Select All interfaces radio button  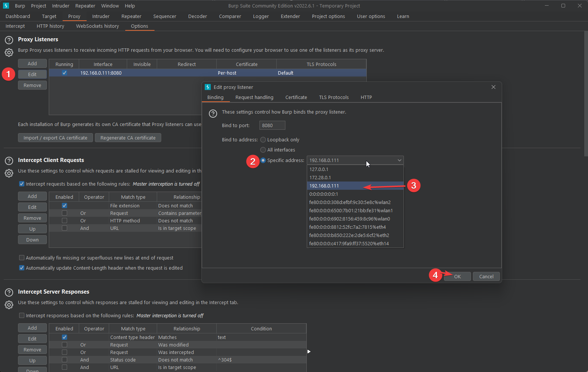(263, 150)
